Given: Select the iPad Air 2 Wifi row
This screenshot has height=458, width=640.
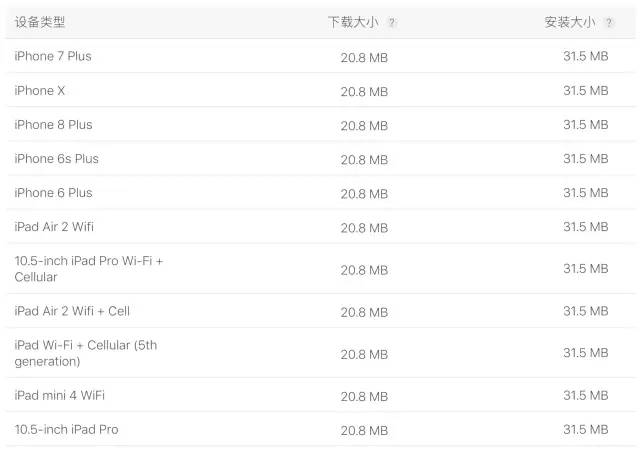Looking at the screenshot, I should pyautogui.click(x=320, y=227).
